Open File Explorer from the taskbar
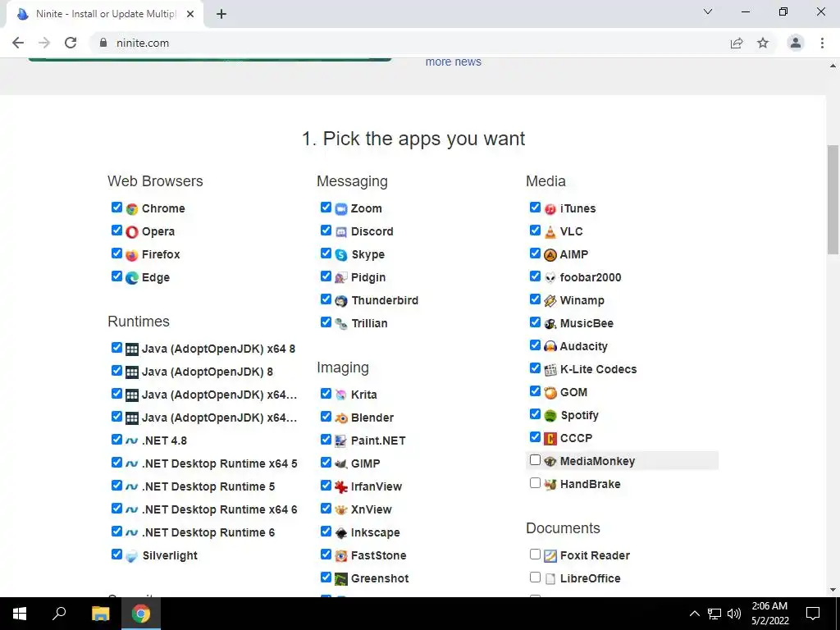 click(x=101, y=614)
